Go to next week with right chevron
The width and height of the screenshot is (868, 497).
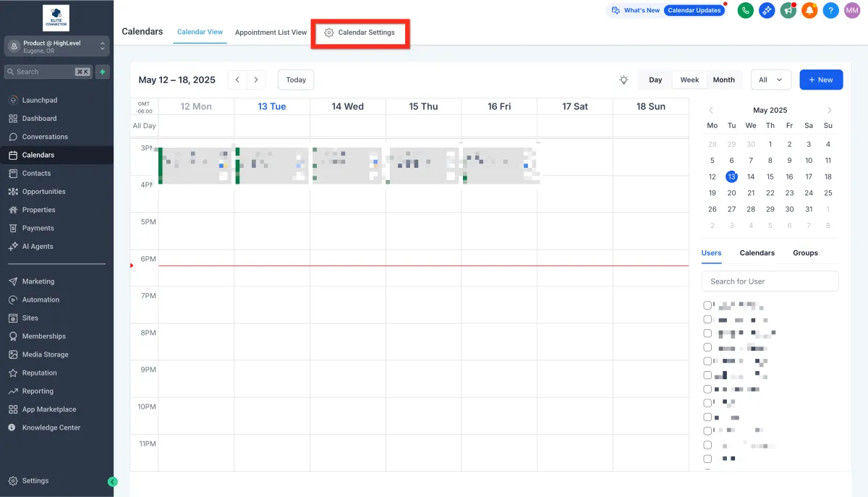256,80
